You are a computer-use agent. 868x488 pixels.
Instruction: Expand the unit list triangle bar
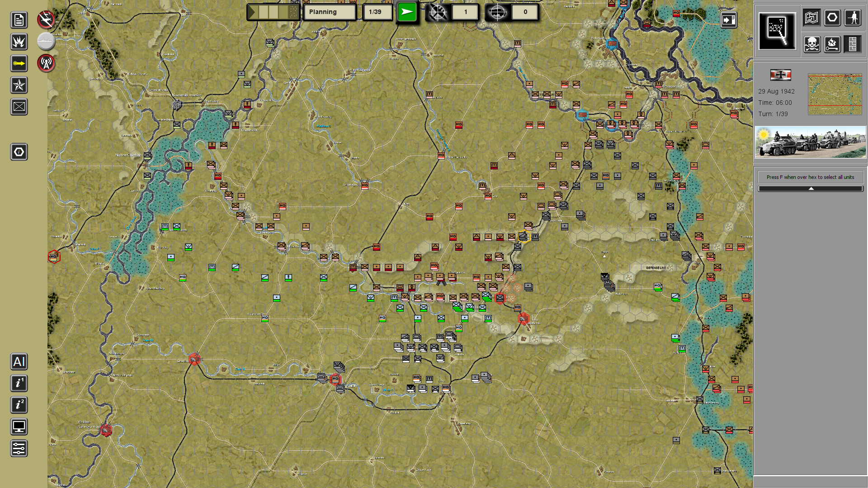coord(811,188)
